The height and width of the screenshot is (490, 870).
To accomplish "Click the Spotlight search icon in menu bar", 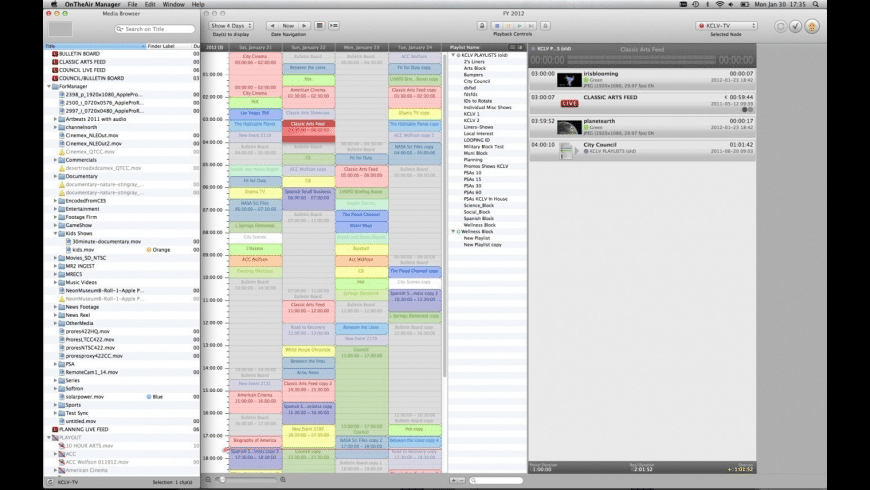I will [815, 4].
